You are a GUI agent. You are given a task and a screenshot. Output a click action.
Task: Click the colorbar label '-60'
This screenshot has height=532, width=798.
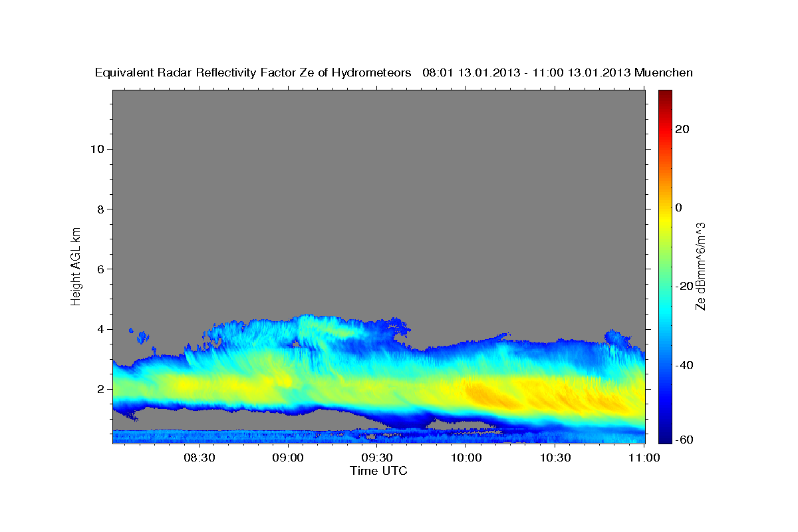click(685, 440)
